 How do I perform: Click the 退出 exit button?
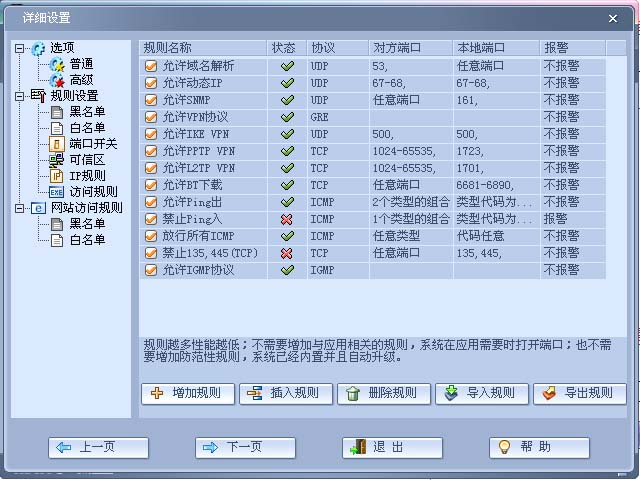click(392, 448)
